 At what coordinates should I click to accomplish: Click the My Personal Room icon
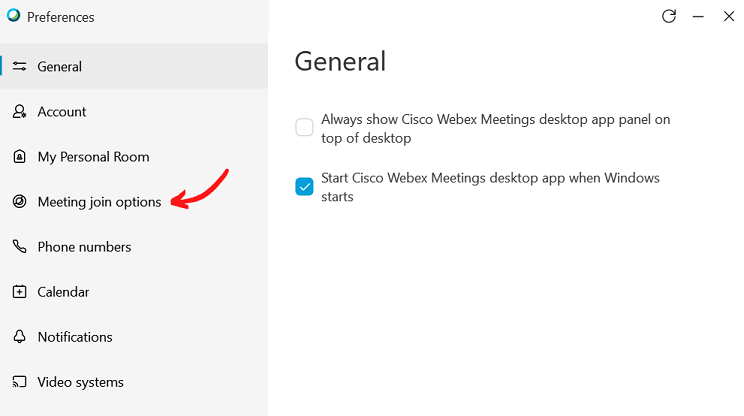[19, 157]
